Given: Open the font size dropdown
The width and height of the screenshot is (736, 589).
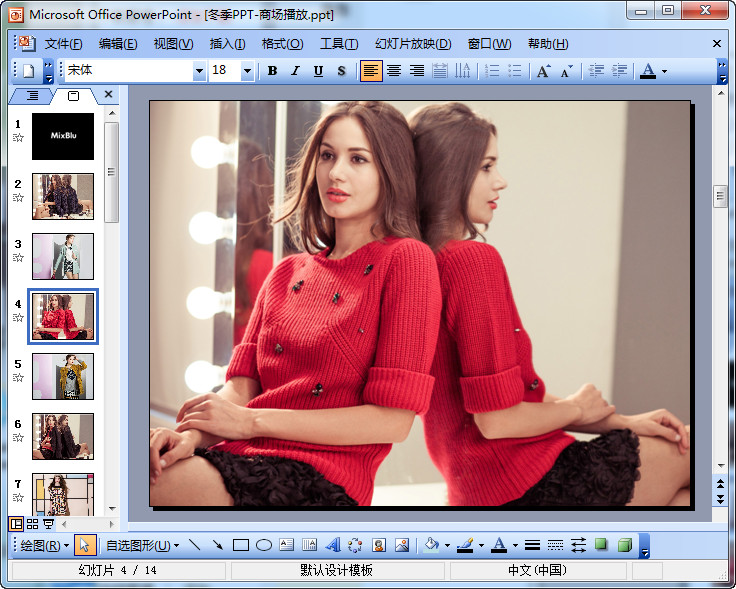Looking at the screenshot, I should [x=247, y=71].
